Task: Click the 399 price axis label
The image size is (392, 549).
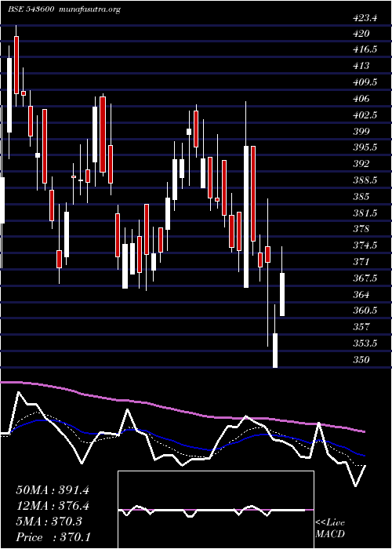Action: [x=361, y=131]
